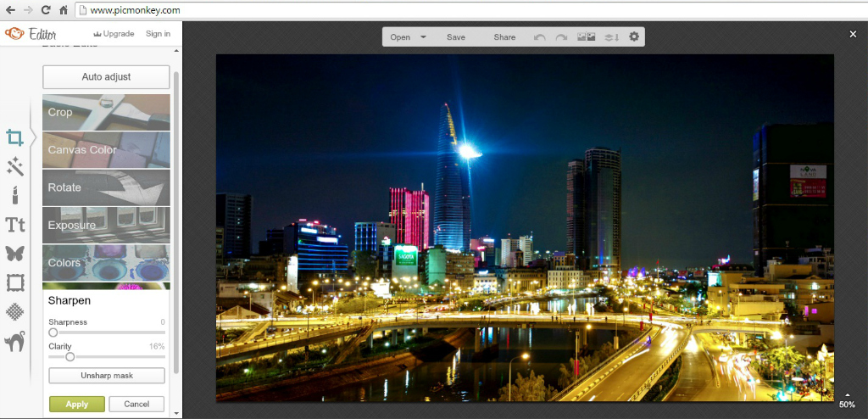Open the Rotate tool panel

coord(106,187)
